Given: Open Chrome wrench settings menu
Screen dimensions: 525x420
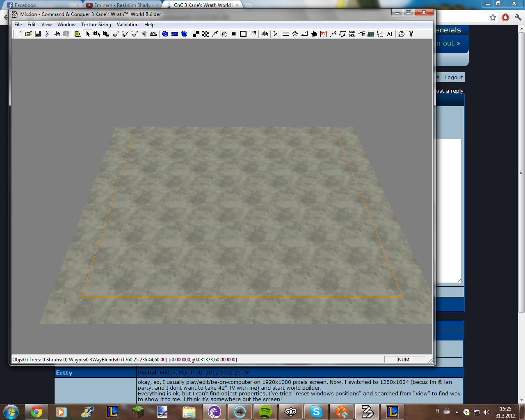Looking at the screenshot, I should tap(518, 17).
